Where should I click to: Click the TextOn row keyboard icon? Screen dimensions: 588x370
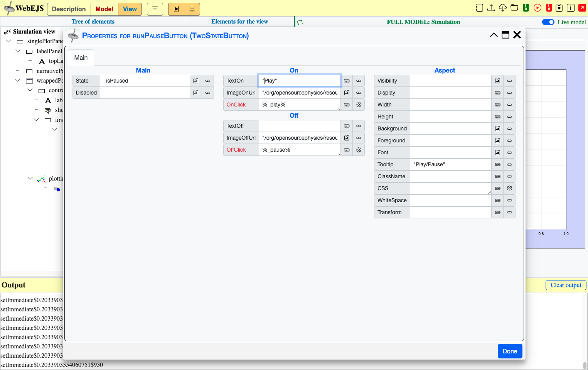coord(347,81)
